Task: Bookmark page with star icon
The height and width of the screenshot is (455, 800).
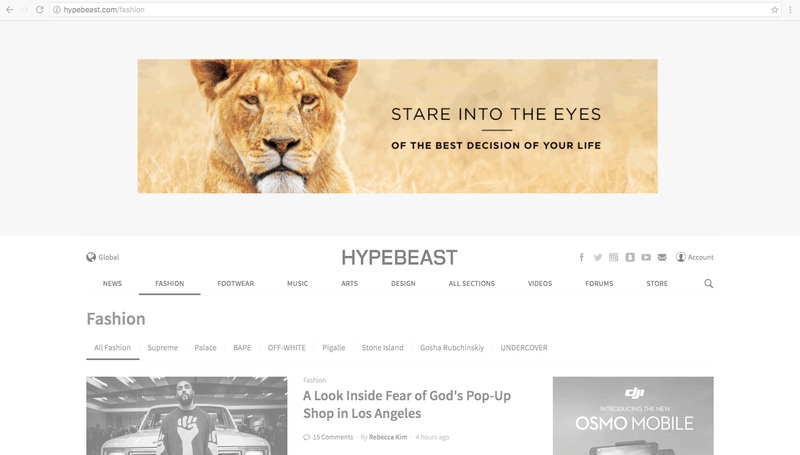Action: pos(774,10)
